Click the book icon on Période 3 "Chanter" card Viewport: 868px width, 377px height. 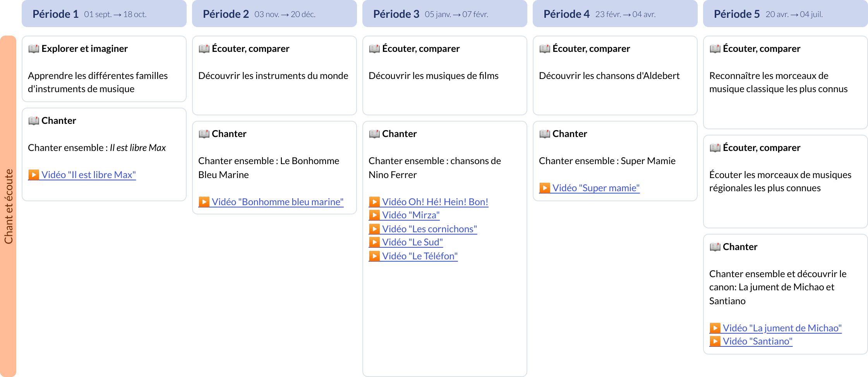coord(374,134)
